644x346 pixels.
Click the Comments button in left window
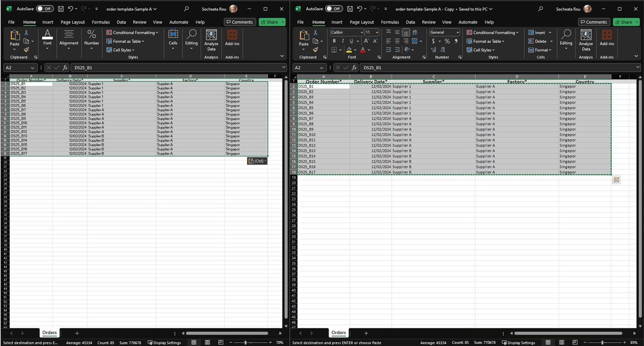click(240, 22)
